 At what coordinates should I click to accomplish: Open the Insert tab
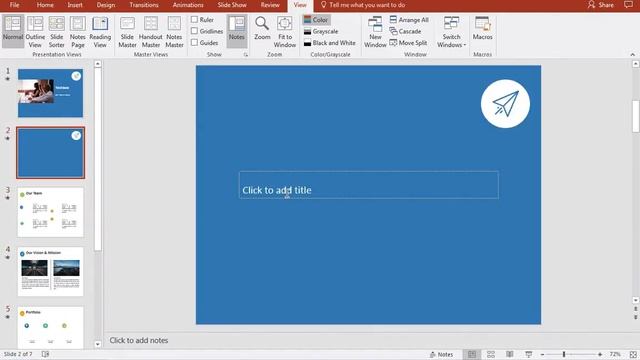point(75,5)
